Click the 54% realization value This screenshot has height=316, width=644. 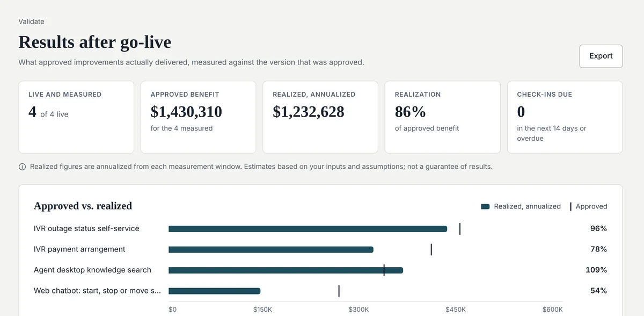598,291
